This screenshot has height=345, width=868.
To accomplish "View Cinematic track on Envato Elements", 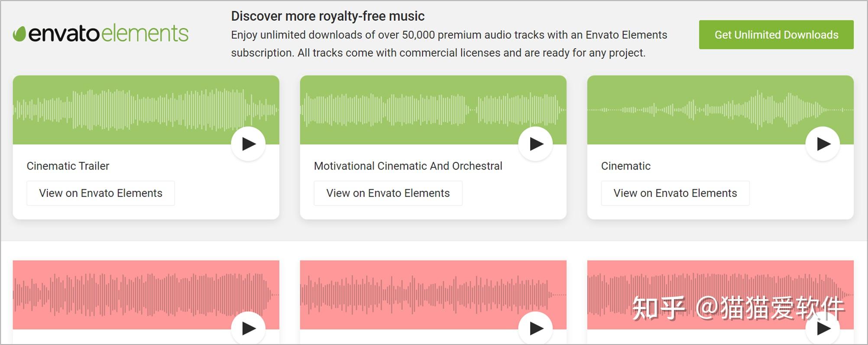I will click(x=675, y=193).
